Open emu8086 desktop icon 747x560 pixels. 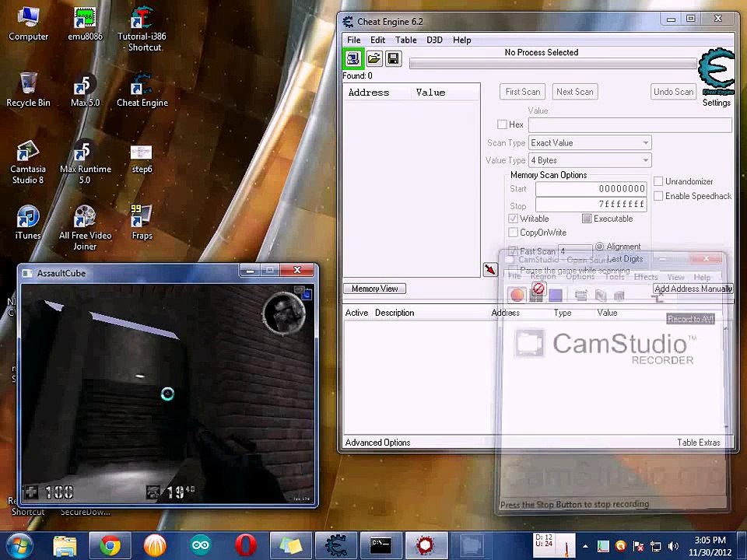[85, 24]
